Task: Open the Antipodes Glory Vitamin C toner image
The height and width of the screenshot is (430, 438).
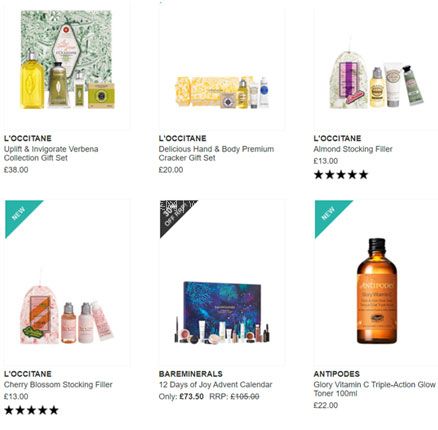Action: click(x=377, y=291)
